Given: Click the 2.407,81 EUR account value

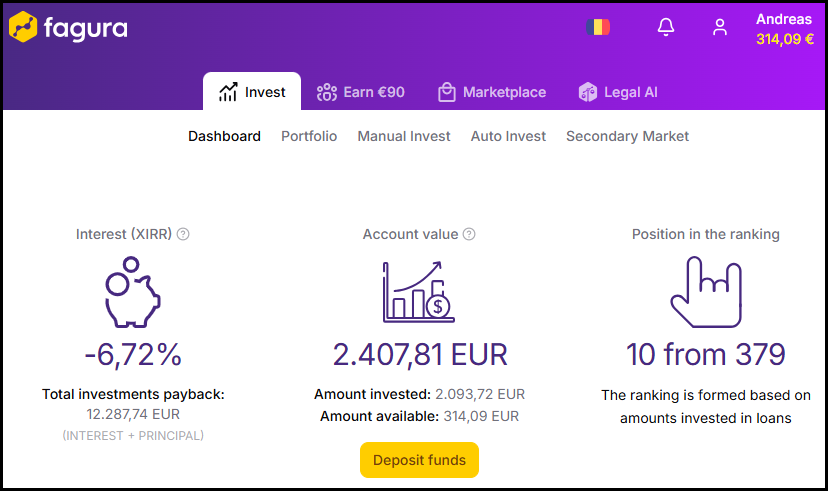Looking at the screenshot, I should coord(420,354).
